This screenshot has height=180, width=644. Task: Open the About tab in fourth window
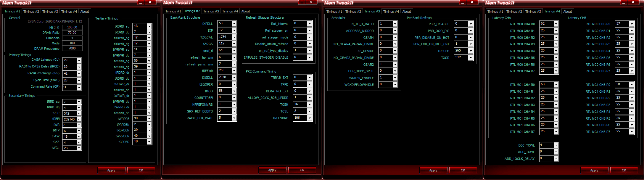coord(568,12)
